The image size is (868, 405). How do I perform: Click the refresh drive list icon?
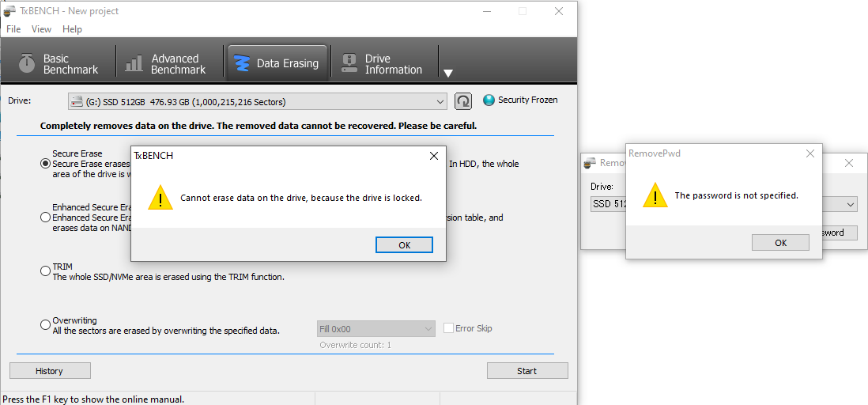pos(463,101)
